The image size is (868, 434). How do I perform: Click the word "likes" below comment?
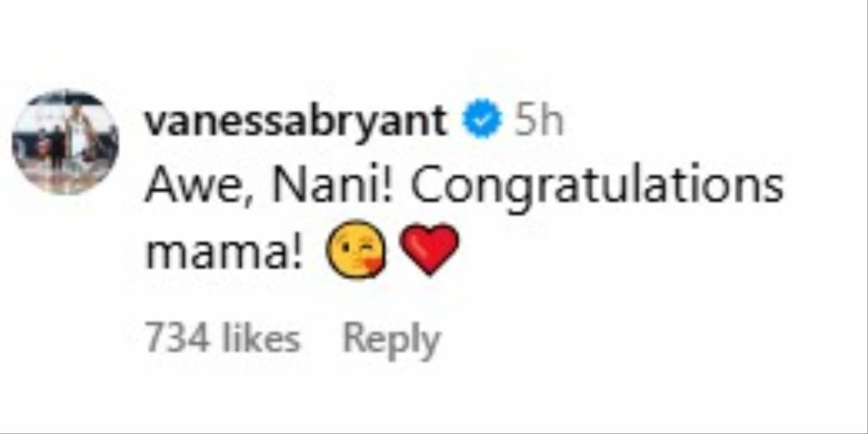tap(261, 339)
